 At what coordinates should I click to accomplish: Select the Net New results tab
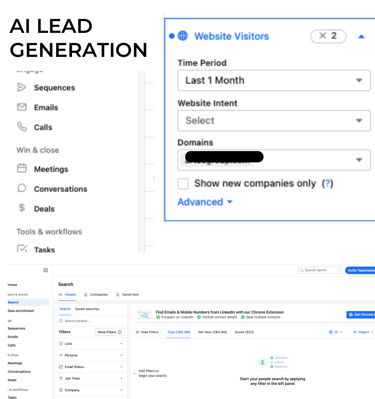[212, 332]
